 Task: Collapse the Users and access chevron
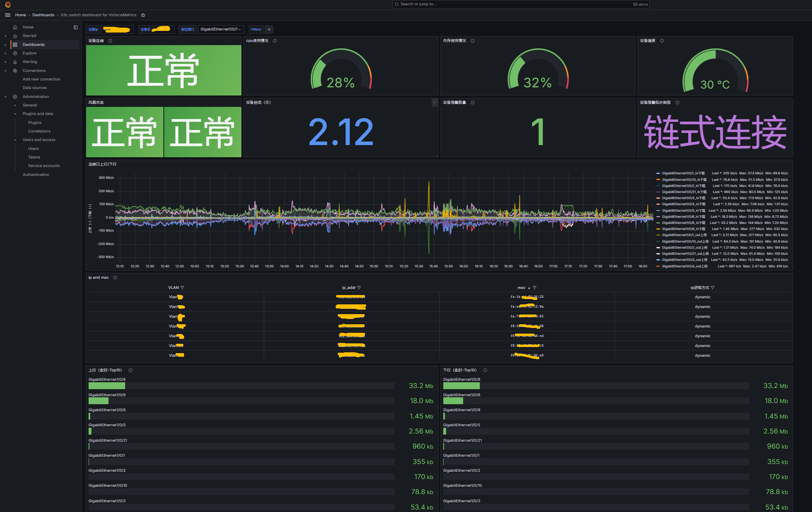coord(15,140)
